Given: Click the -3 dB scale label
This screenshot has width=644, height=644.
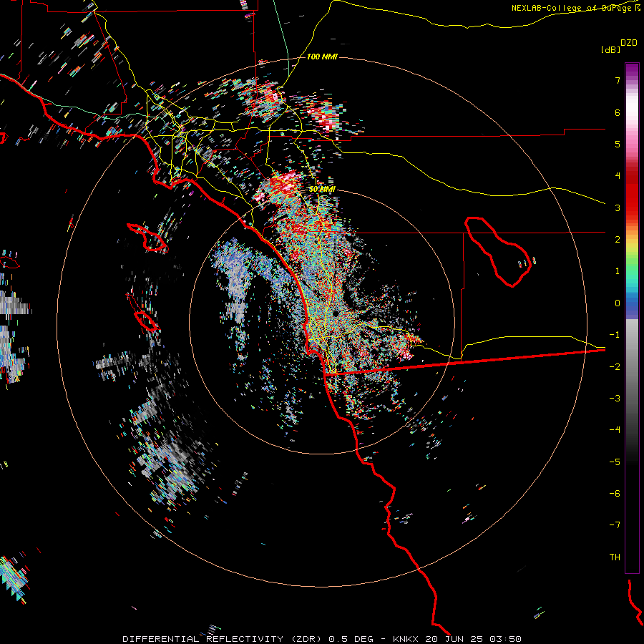Looking at the screenshot, I should coord(615,399).
